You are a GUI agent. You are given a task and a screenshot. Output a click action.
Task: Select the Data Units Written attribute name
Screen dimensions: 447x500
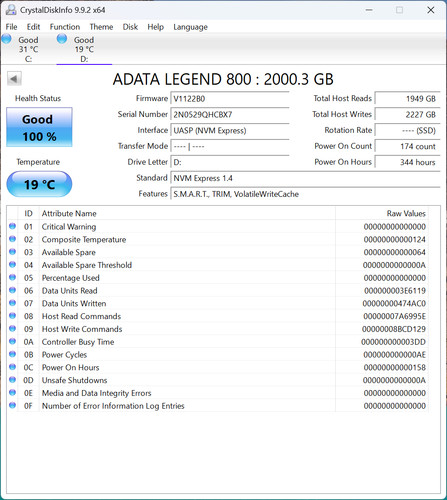click(x=74, y=303)
